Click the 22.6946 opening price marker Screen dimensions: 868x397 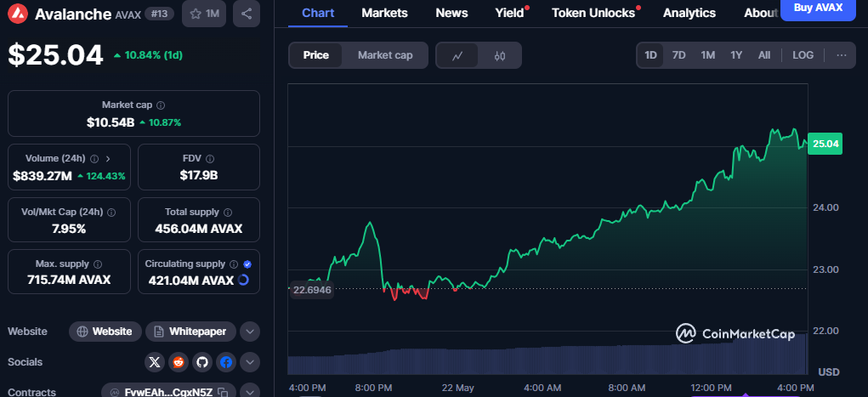coord(311,290)
